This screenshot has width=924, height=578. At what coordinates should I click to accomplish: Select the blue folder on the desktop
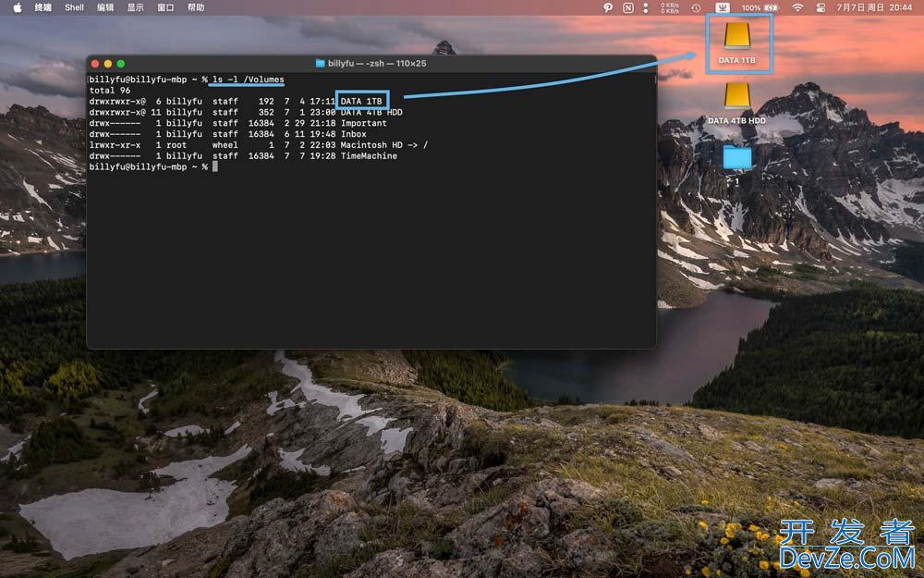click(x=737, y=157)
